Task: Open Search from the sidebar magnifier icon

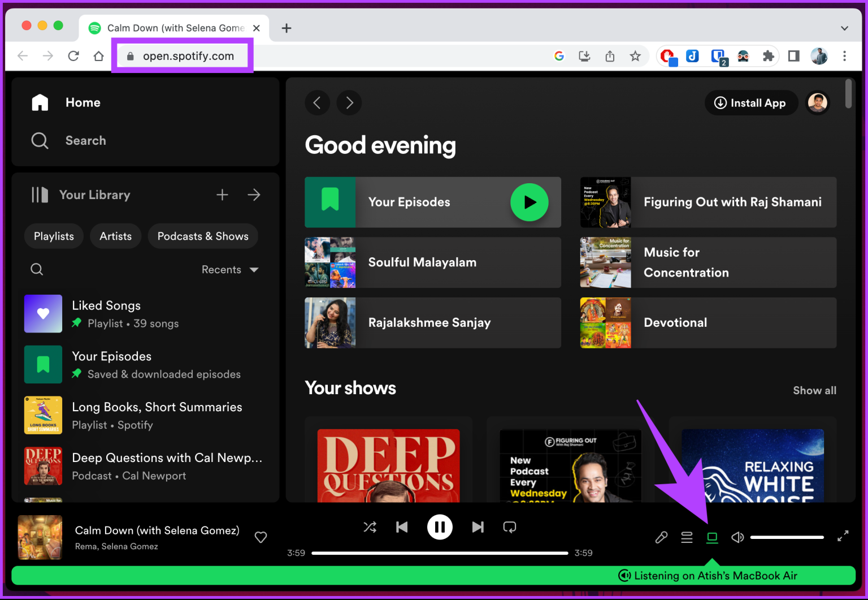Action: tap(40, 140)
